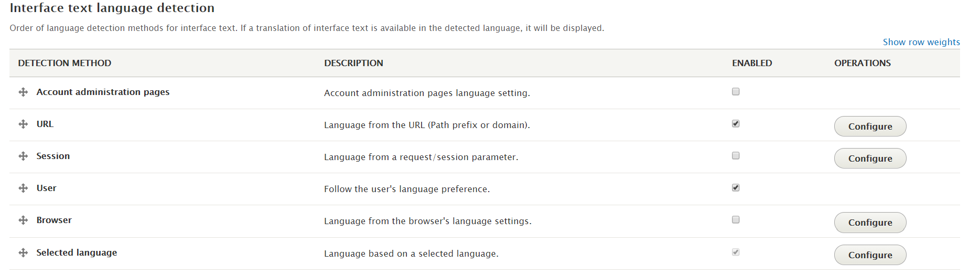Viewport: 980px width, 274px height.
Task: Click the Selected language drag handle
Action: pyautogui.click(x=23, y=253)
